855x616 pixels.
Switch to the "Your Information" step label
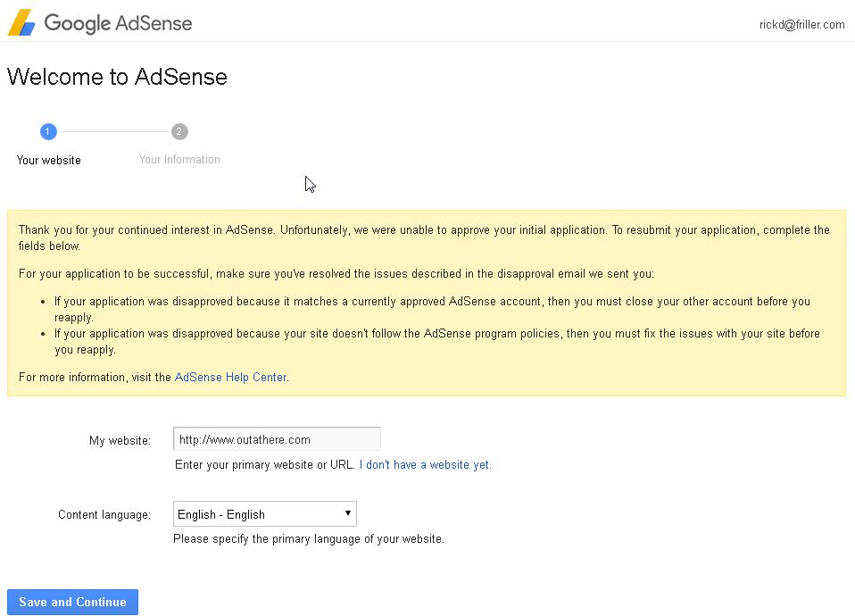[x=179, y=160]
